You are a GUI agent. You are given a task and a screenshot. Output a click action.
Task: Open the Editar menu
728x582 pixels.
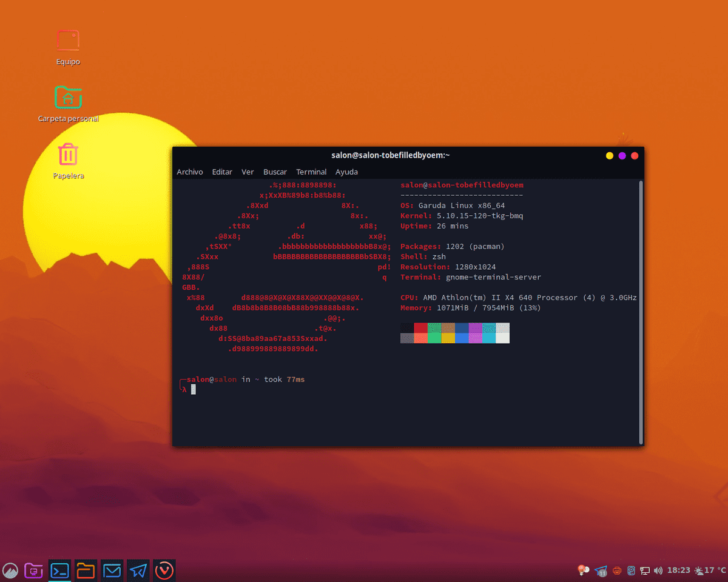[222, 172]
